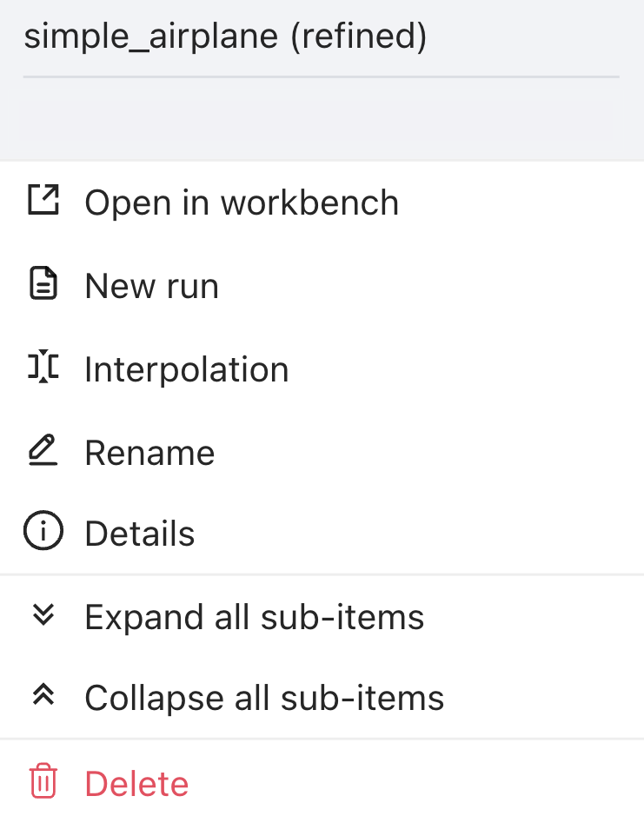
Task: Click the simple_airplane (refined) title
Action: [225, 36]
